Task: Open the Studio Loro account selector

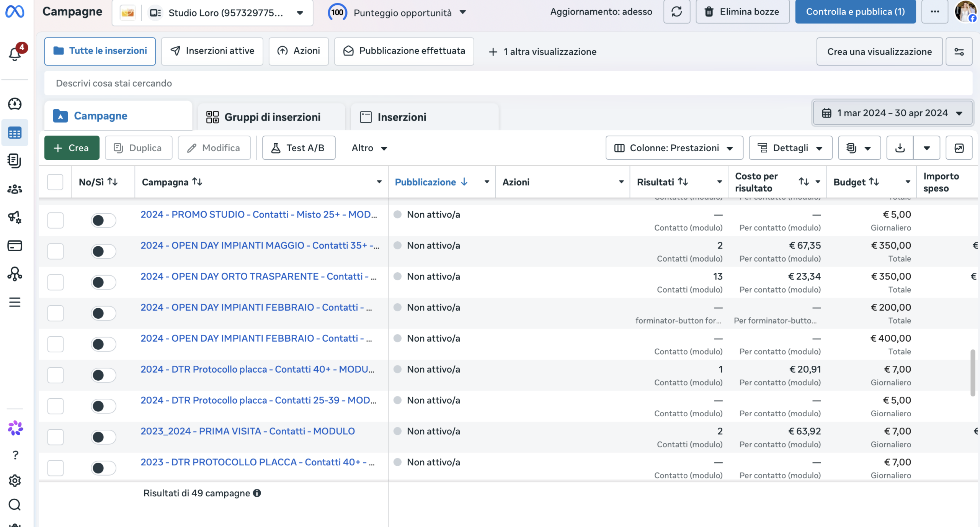Action: click(x=212, y=13)
